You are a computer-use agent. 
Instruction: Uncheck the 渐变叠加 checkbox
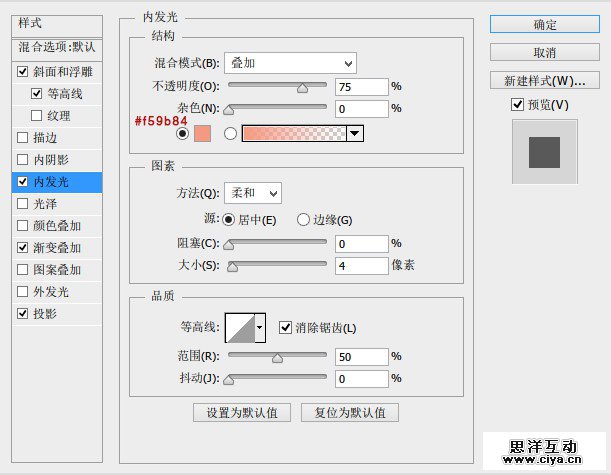(x=23, y=247)
